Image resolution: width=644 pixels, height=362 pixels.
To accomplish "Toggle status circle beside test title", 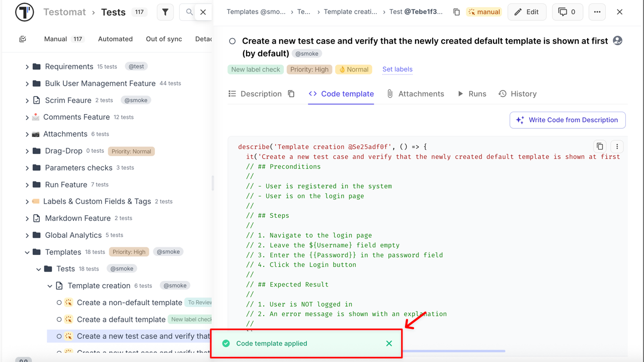I will [232, 41].
